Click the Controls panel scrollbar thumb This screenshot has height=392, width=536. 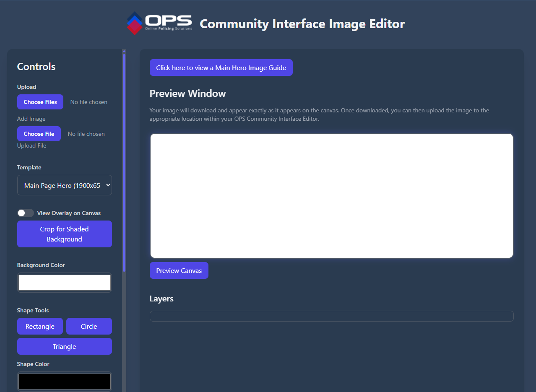(x=124, y=164)
